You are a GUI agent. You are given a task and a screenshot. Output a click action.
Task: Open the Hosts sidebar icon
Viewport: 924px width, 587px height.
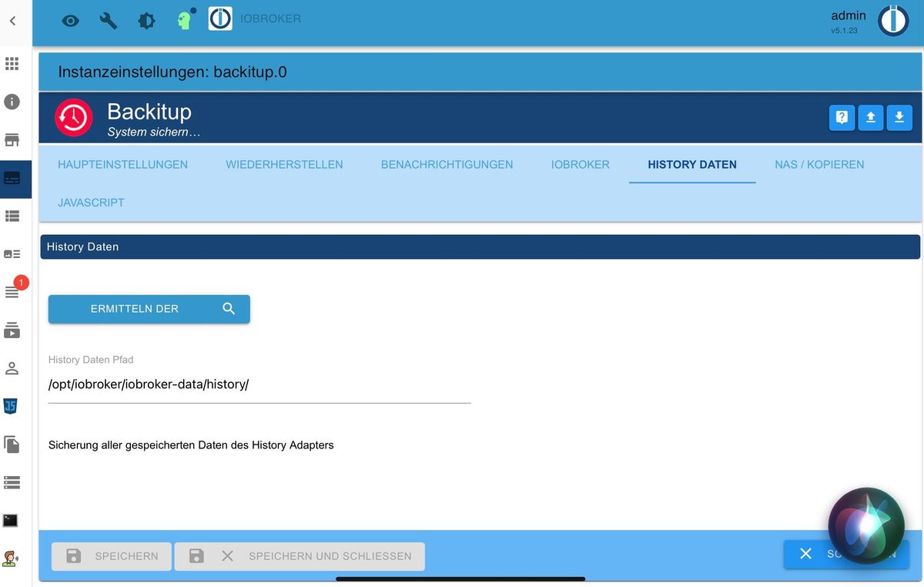(12, 482)
